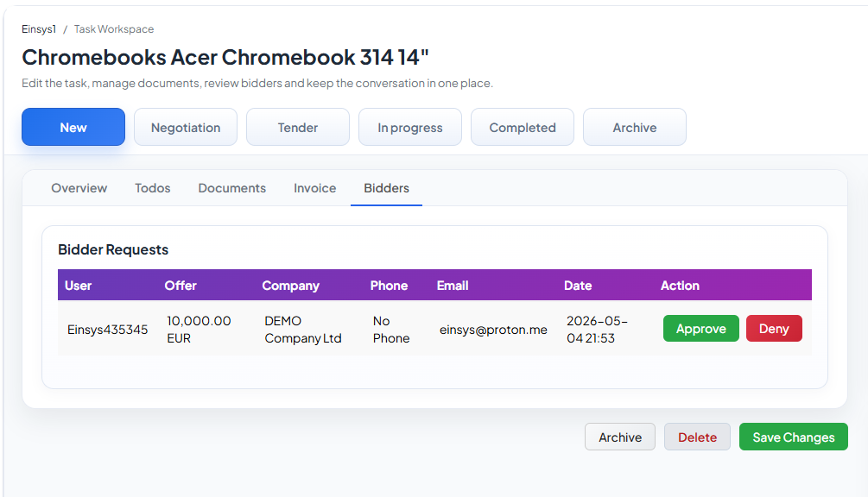
Task: Mark the task as Completed
Action: point(523,127)
